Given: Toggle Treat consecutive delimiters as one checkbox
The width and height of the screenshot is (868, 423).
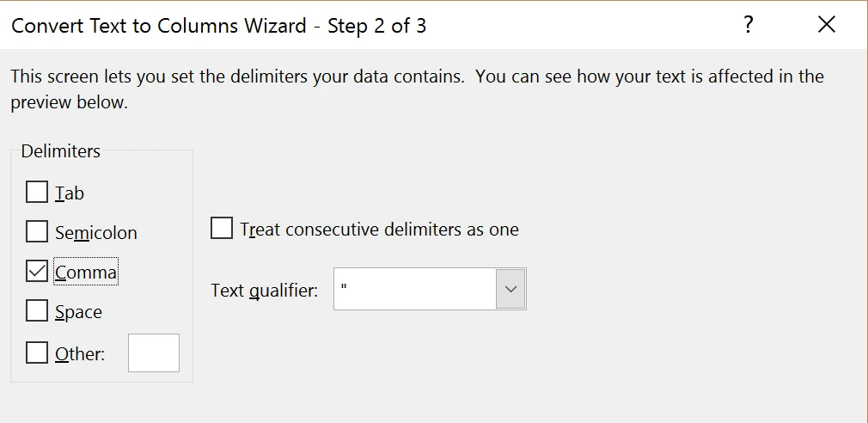Looking at the screenshot, I should point(222,228).
